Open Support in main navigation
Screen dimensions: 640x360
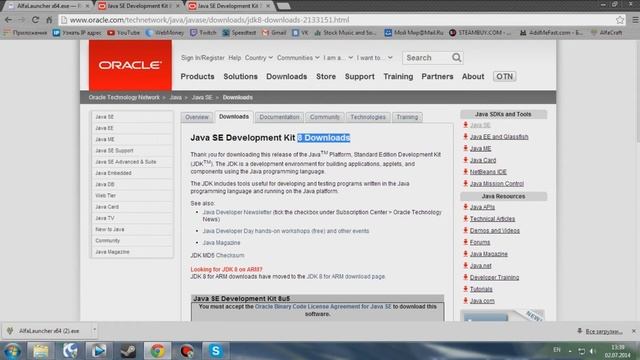click(x=360, y=76)
